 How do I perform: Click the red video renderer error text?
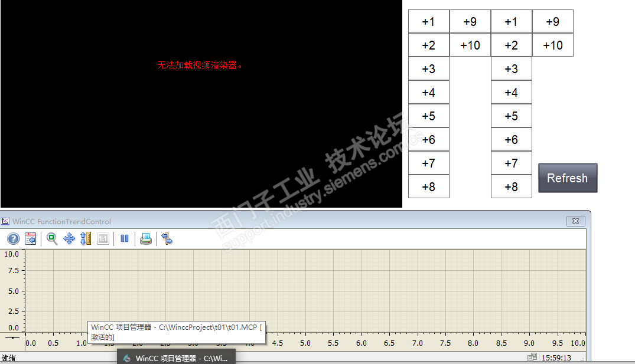[x=200, y=65]
